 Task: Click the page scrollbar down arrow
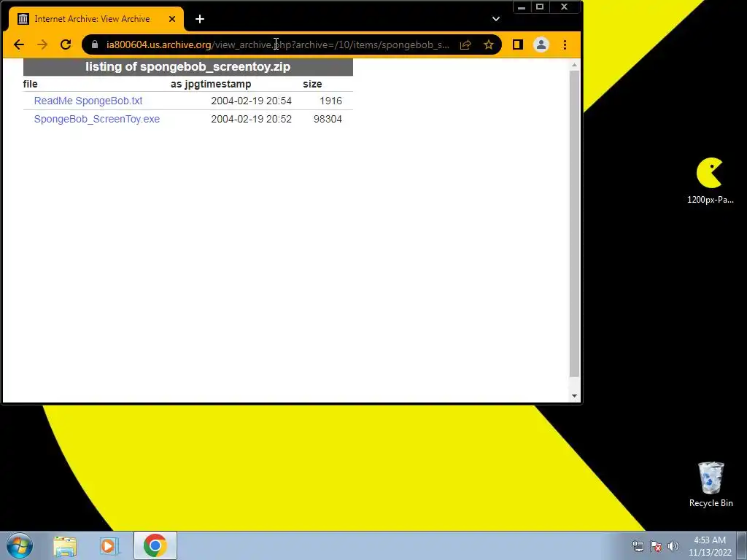(575, 396)
